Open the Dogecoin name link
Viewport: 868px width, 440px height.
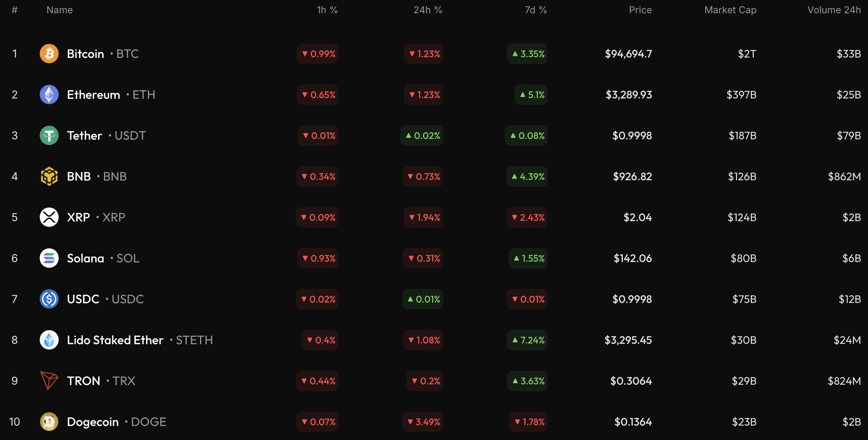93,422
